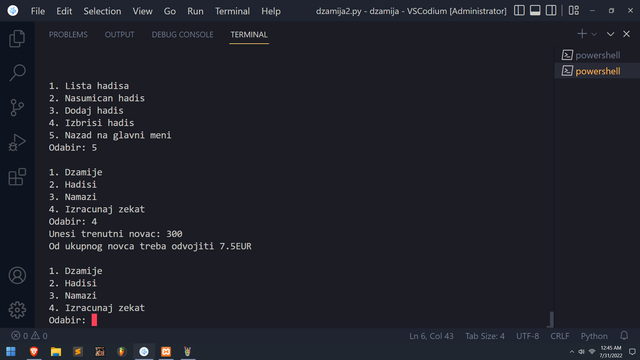Toggle primary side bar layout icon
Screen dimensions: 640x360
click(519, 11)
